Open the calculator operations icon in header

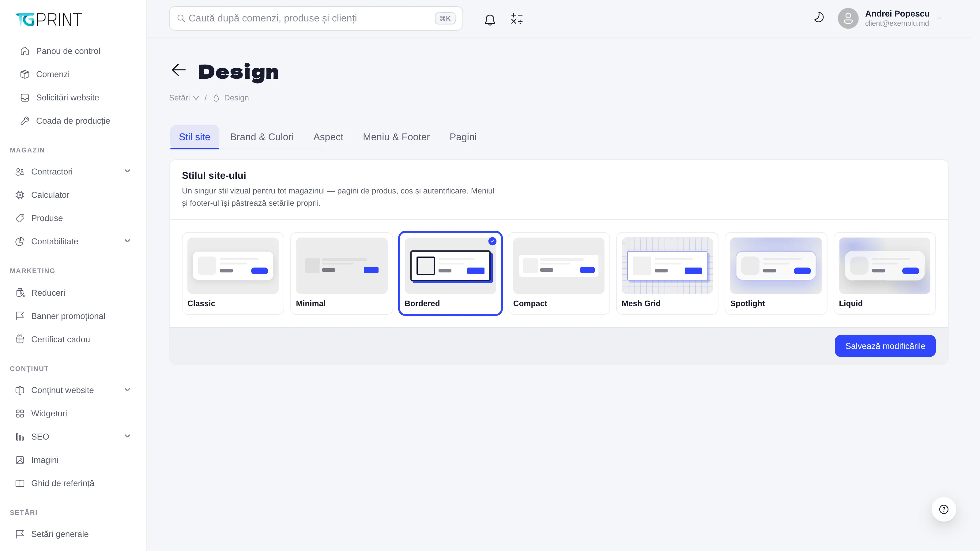[x=517, y=19]
